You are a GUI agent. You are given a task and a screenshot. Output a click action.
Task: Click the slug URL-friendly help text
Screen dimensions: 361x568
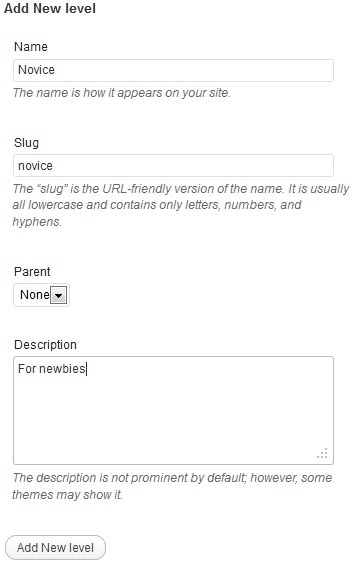pyautogui.click(x=181, y=205)
